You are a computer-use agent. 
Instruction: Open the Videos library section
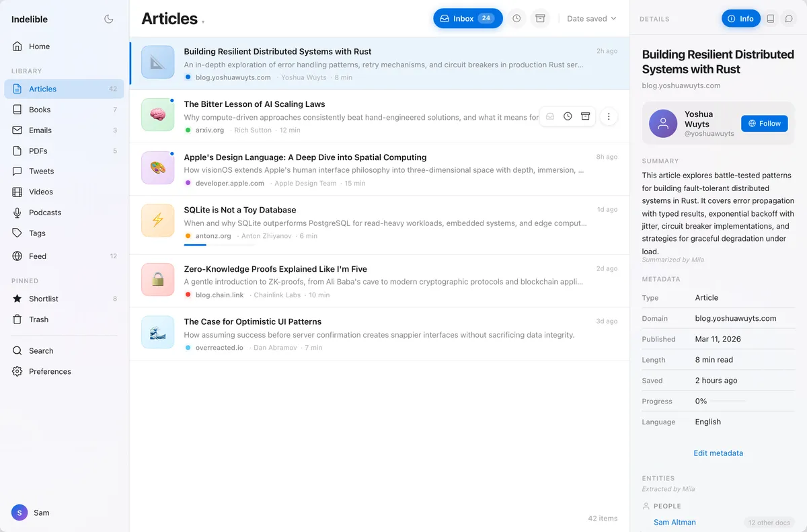coord(64,192)
